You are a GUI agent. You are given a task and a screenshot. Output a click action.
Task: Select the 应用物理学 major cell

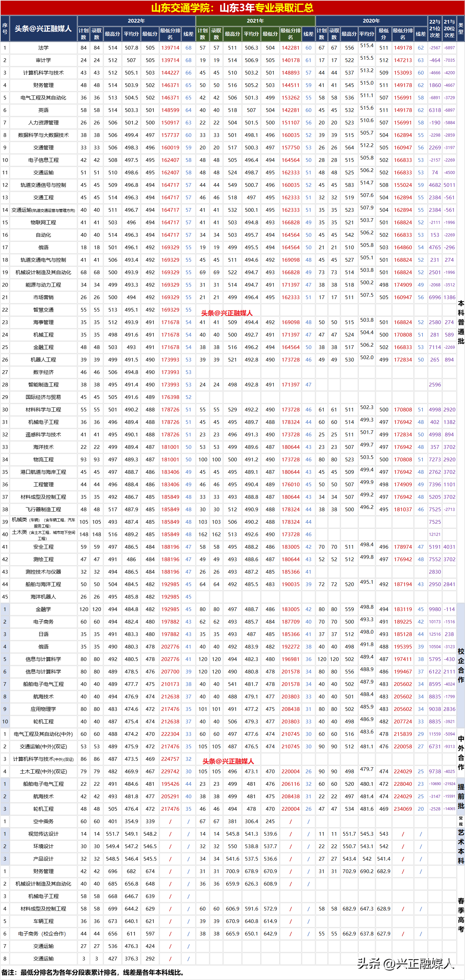click(x=43, y=710)
